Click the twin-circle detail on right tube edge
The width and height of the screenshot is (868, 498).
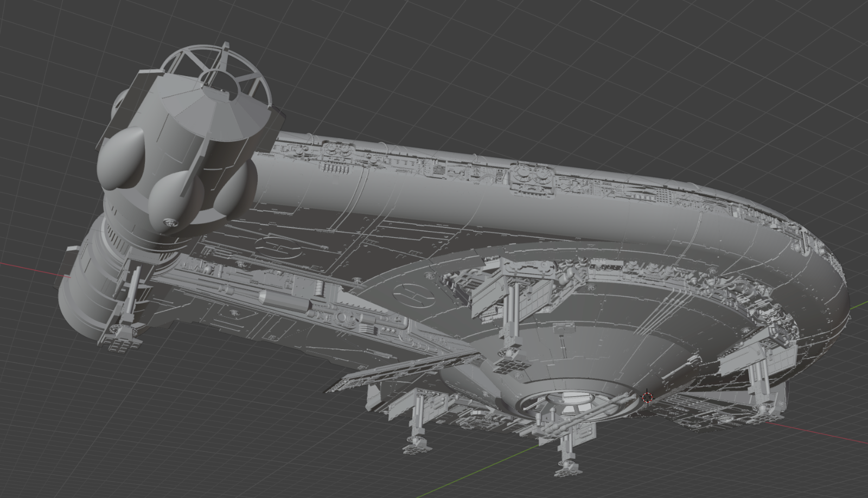(532, 175)
